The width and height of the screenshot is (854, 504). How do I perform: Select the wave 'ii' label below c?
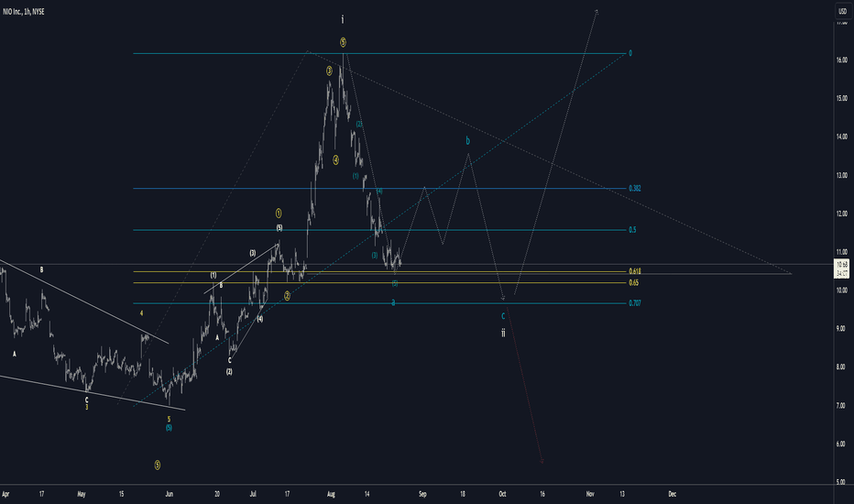(503, 333)
